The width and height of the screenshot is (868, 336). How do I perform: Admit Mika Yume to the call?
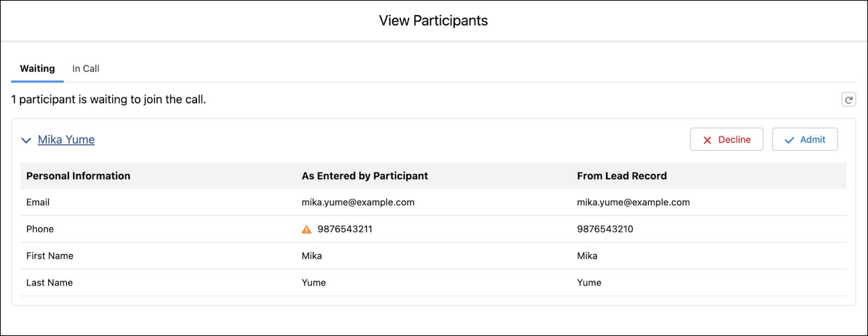tap(805, 140)
